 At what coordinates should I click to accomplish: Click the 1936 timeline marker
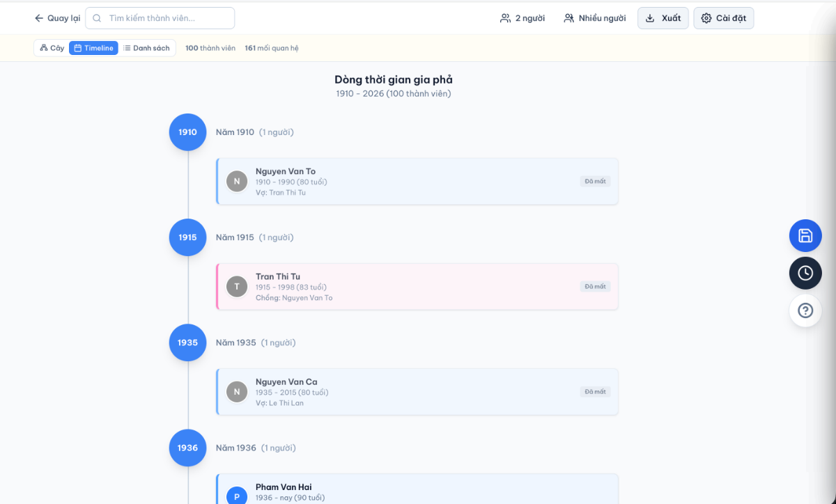click(x=188, y=448)
